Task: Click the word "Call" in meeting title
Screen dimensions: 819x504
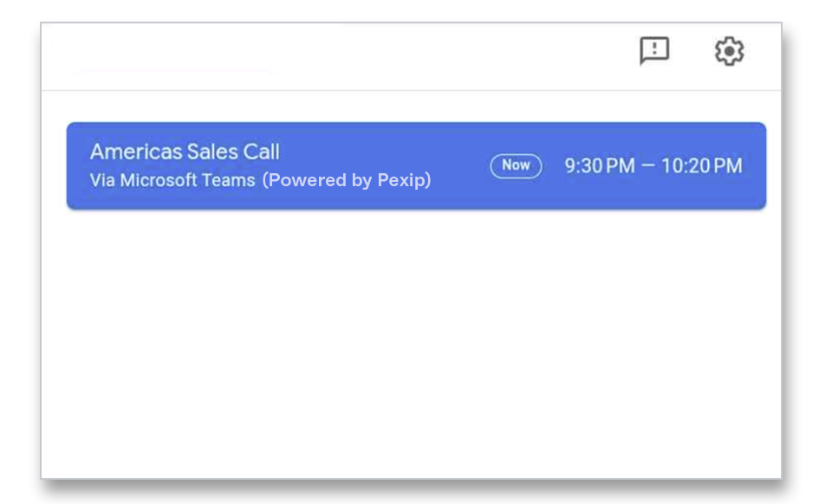Action: 261,152
